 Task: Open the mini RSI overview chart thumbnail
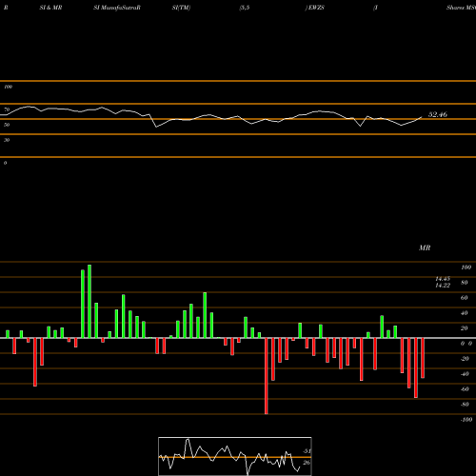click(x=235, y=456)
